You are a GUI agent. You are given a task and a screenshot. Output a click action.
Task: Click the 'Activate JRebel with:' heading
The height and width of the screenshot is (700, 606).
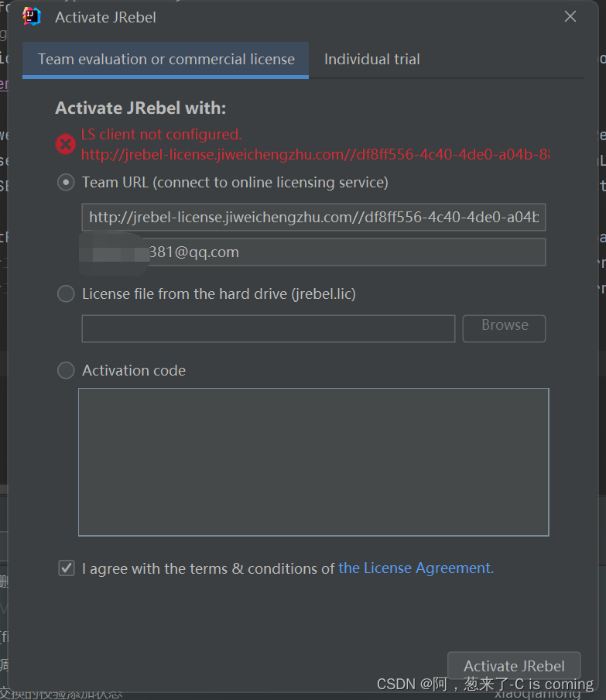[x=141, y=108]
